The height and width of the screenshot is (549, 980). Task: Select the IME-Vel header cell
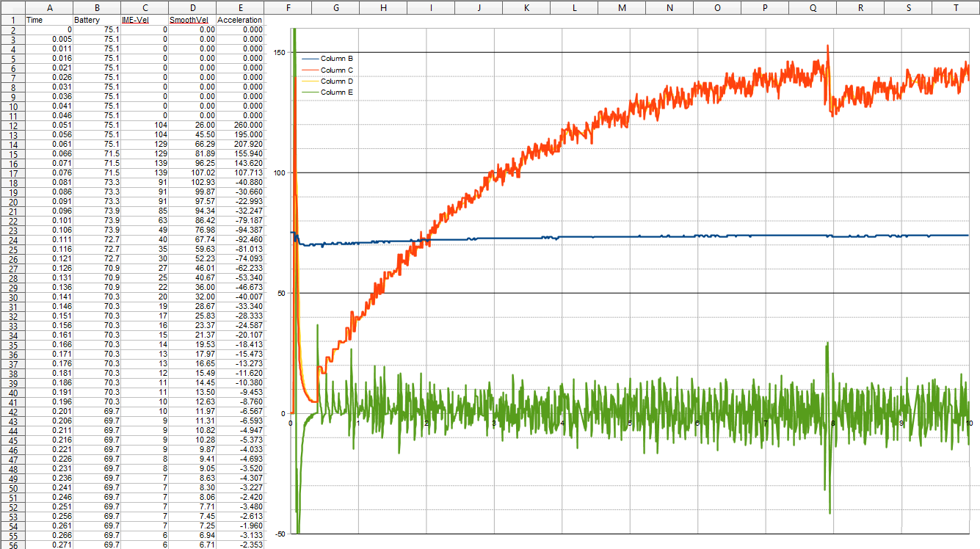[x=145, y=20]
